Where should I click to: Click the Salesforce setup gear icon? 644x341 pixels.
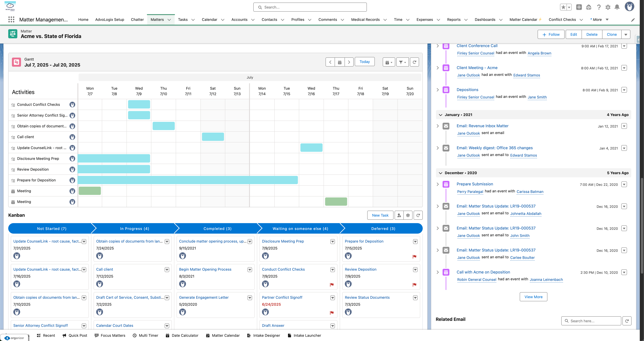pos(608,7)
